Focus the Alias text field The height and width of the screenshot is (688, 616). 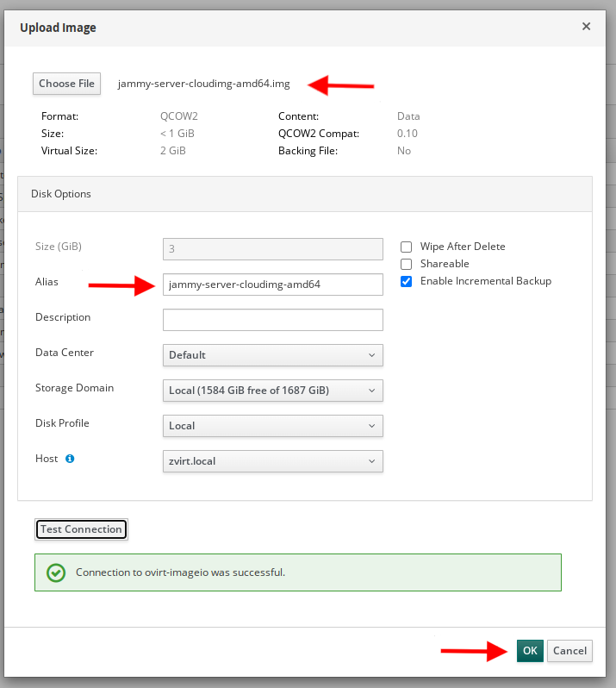pyautogui.click(x=272, y=285)
